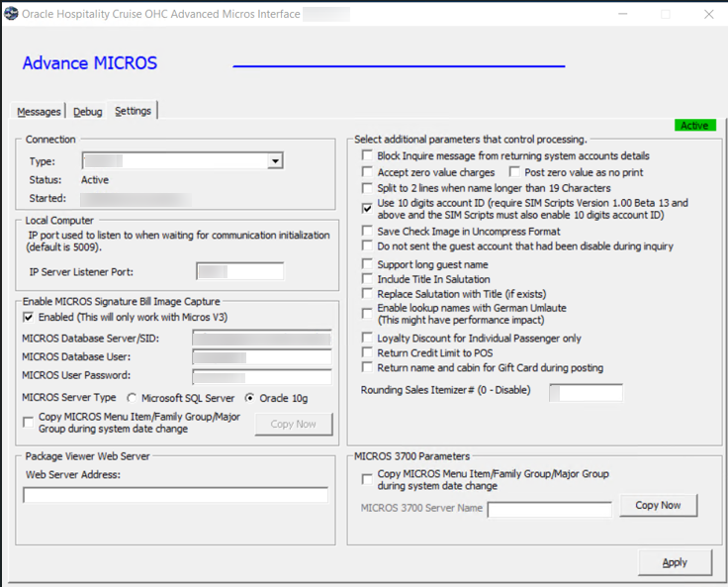The image size is (728, 587).
Task: Enable Block Inquire message checkbox
Action: point(367,155)
